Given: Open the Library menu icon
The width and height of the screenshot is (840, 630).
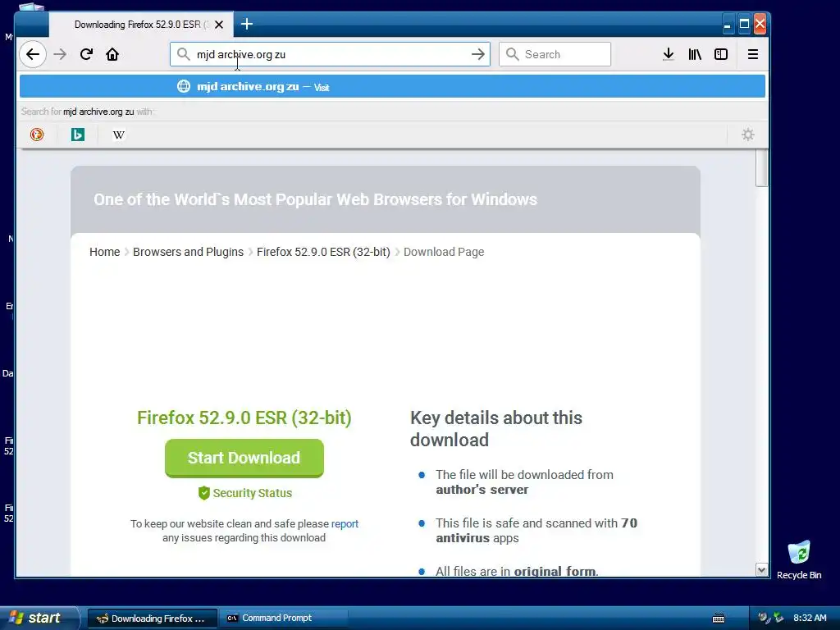Looking at the screenshot, I should click(695, 54).
